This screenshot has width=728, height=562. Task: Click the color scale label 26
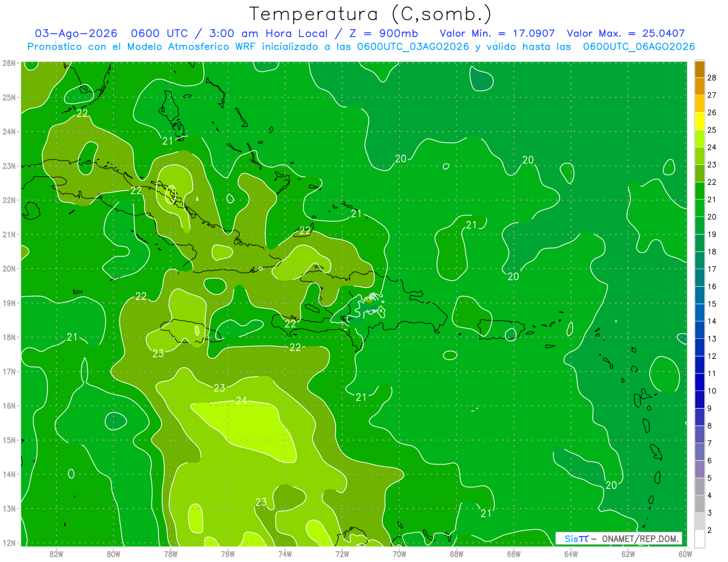712,113
